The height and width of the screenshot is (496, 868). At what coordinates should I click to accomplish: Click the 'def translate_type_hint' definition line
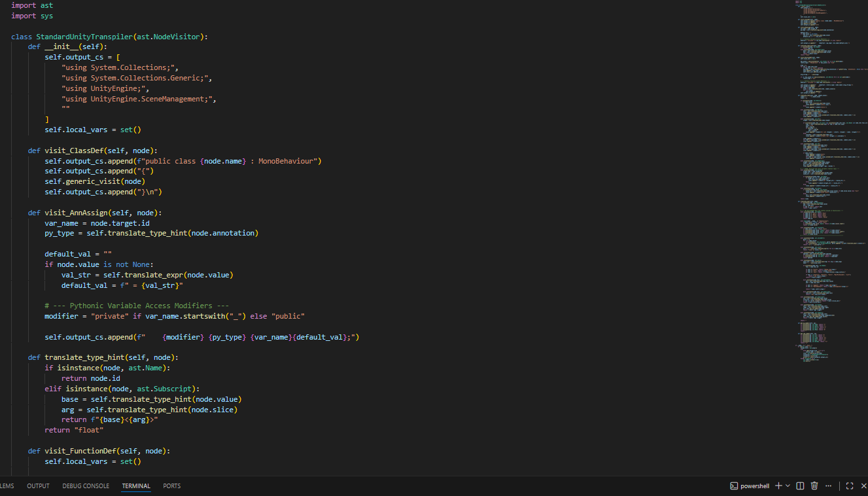(x=103, y=357)
